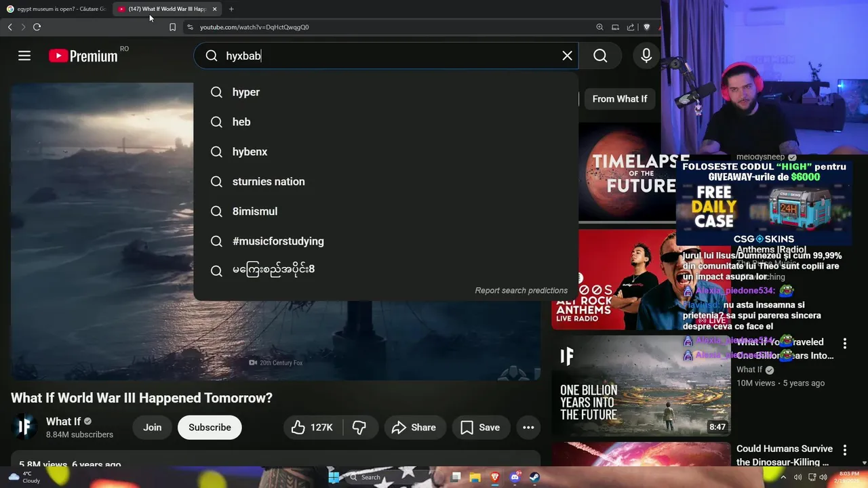Open the What If channel name link
This screenshot has width=868, height=488.
click(63, 422)
